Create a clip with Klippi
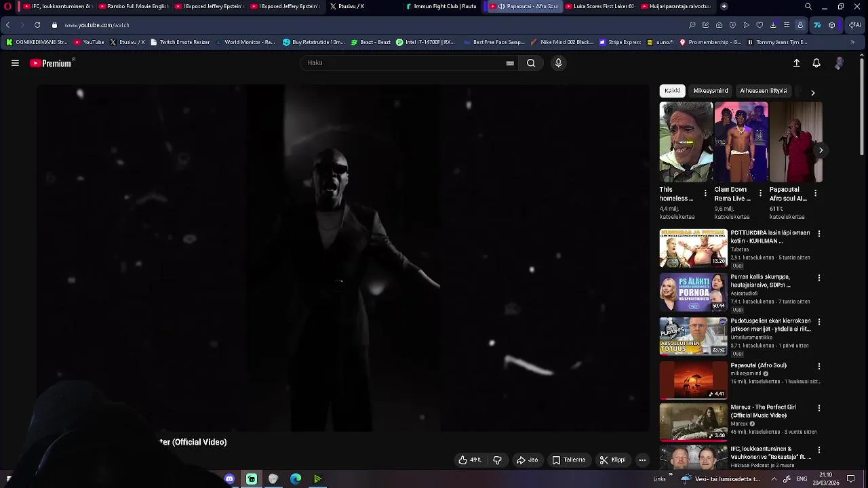 point(612,460)
